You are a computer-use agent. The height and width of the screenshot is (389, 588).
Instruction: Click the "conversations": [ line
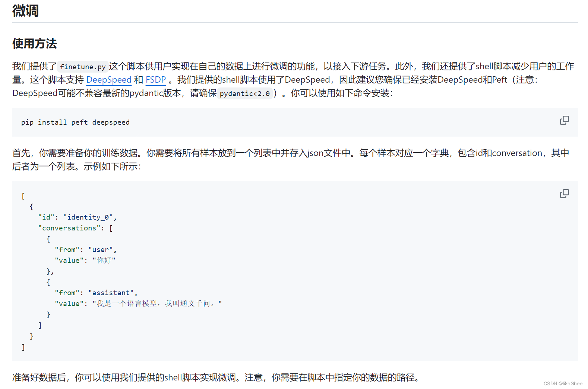76,228
